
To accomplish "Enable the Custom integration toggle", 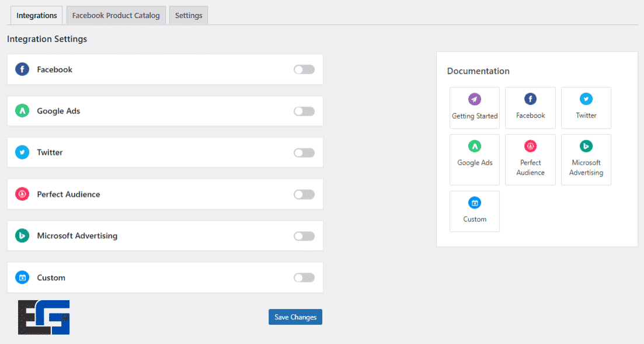I will click(304, 277).
